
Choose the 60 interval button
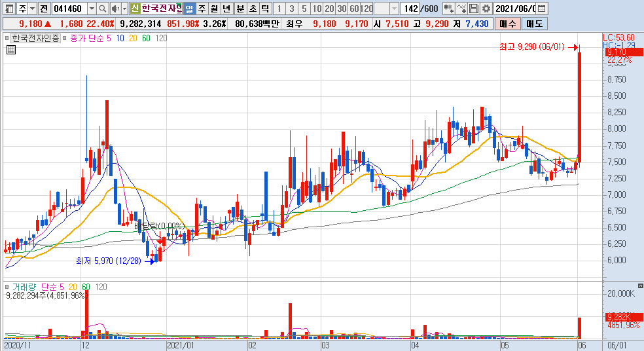[354, 9]
